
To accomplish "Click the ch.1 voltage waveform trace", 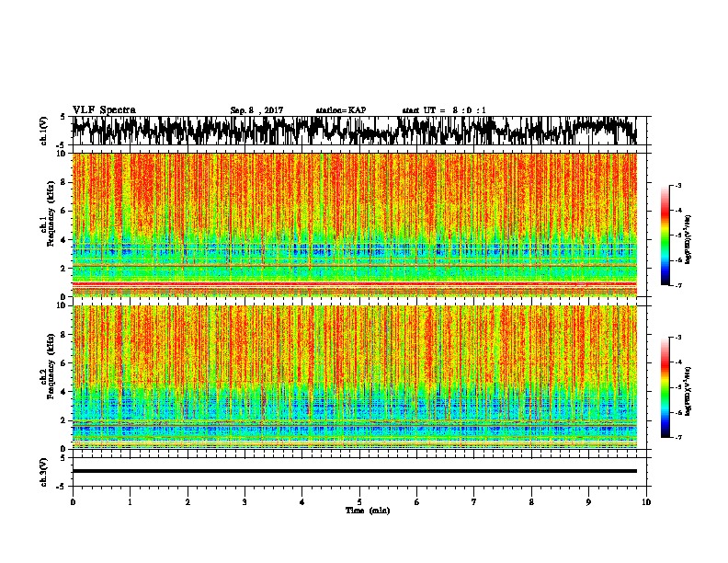I will tap(354, 131).
